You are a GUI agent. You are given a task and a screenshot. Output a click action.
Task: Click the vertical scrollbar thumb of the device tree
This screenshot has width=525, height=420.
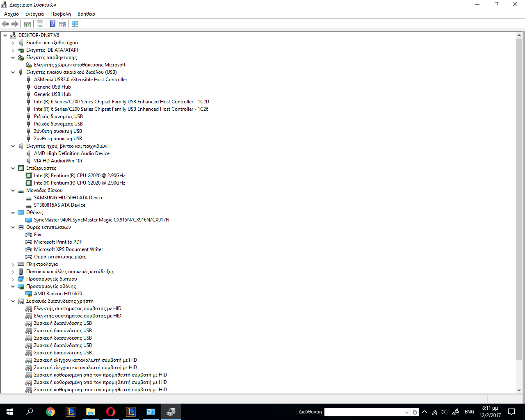tap(519, 200)
